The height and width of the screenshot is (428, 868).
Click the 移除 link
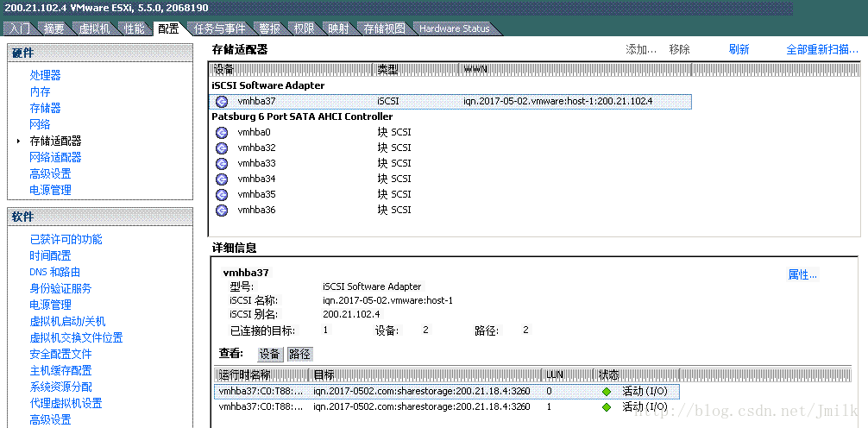(679, 49)
